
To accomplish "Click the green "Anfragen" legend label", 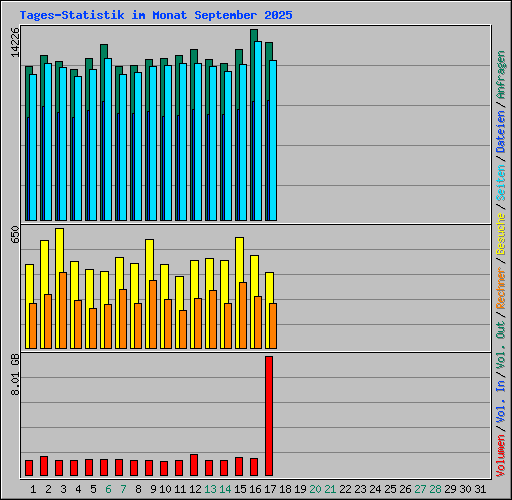I will pos(501,75).
